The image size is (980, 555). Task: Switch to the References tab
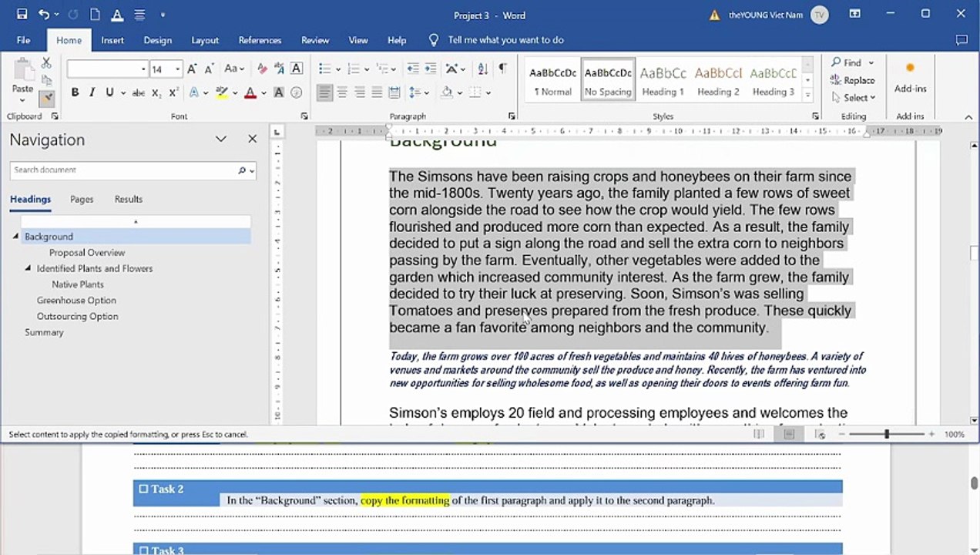click(x=260, y=40)
